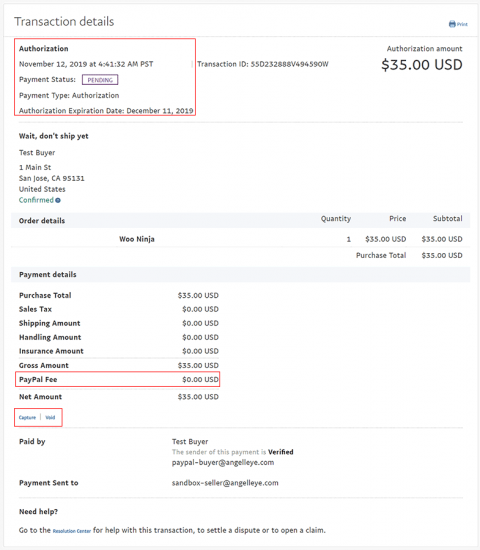Click the Quantity column header
The image size is (480, 550).
(x=336, y=219)
